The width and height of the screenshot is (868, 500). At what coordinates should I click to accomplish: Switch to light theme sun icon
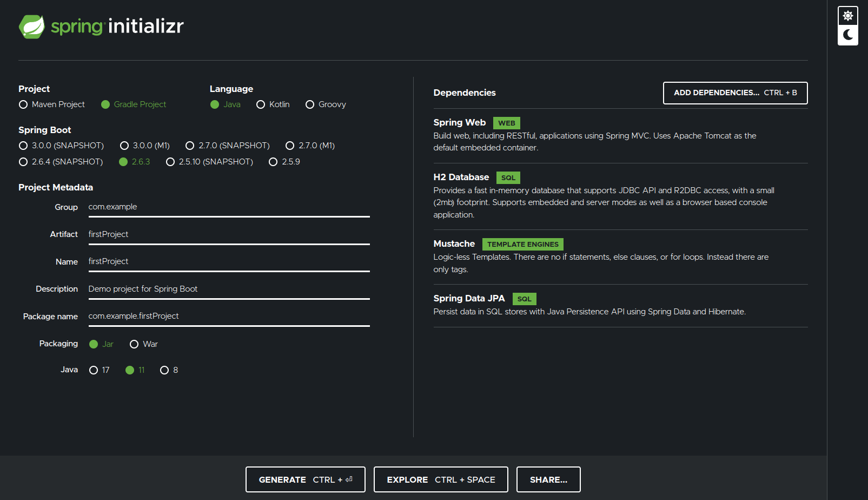(x=847, y=16)
